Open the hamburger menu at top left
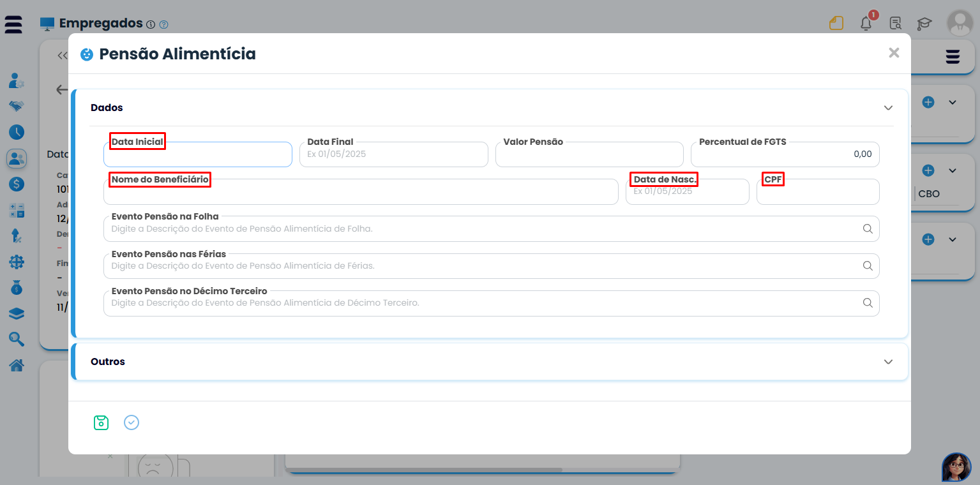980x485 pixels. click(13, 24)
